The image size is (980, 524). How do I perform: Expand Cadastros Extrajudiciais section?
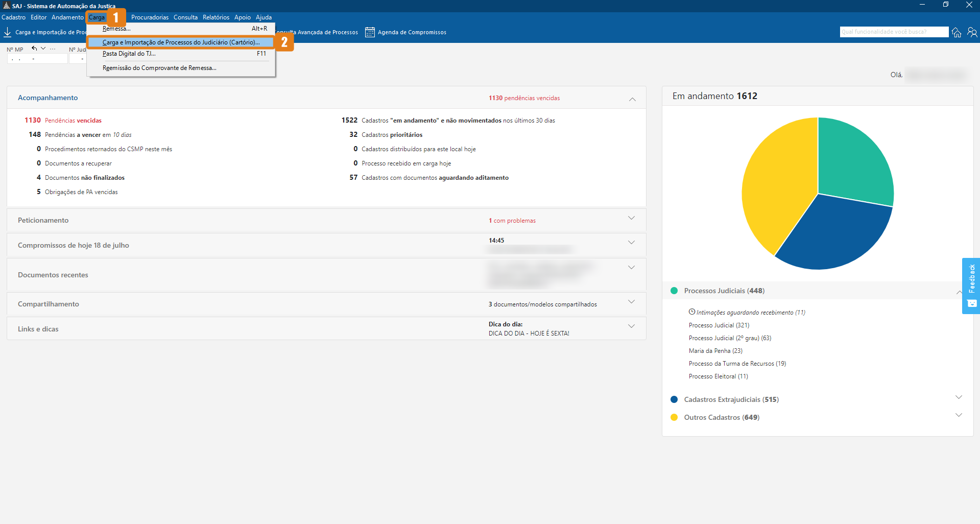pyautogui.click(x=959, y=397)
